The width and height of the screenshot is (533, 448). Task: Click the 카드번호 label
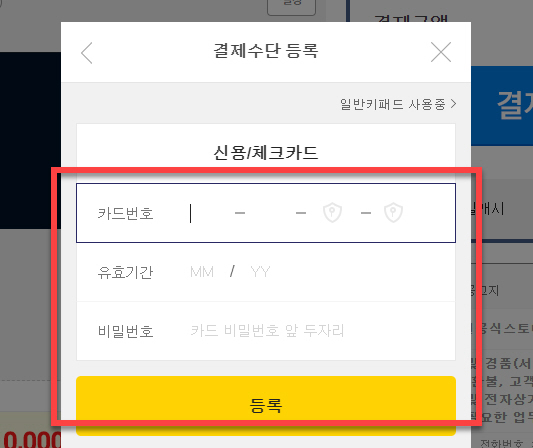[x=125, y=213]
